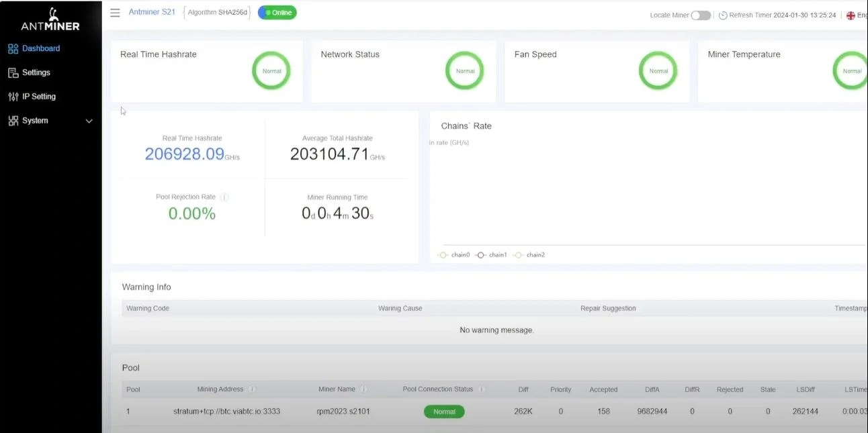Click the green Online status badge
868x433 pixels.
click(277, 13)
